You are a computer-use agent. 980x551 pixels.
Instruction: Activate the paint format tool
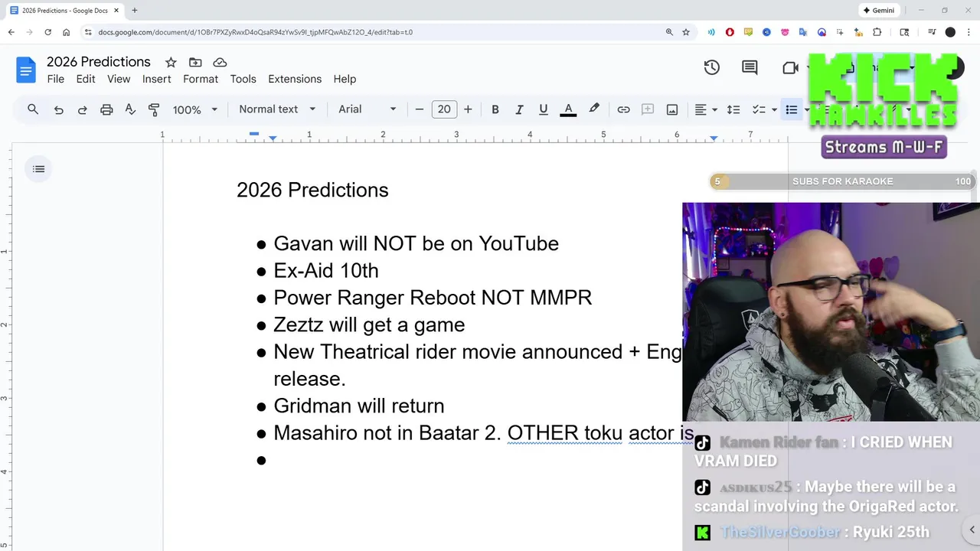pos(154,109)
